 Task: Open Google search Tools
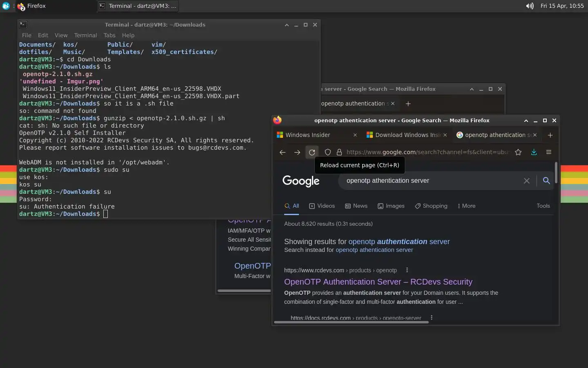point(543,206)
